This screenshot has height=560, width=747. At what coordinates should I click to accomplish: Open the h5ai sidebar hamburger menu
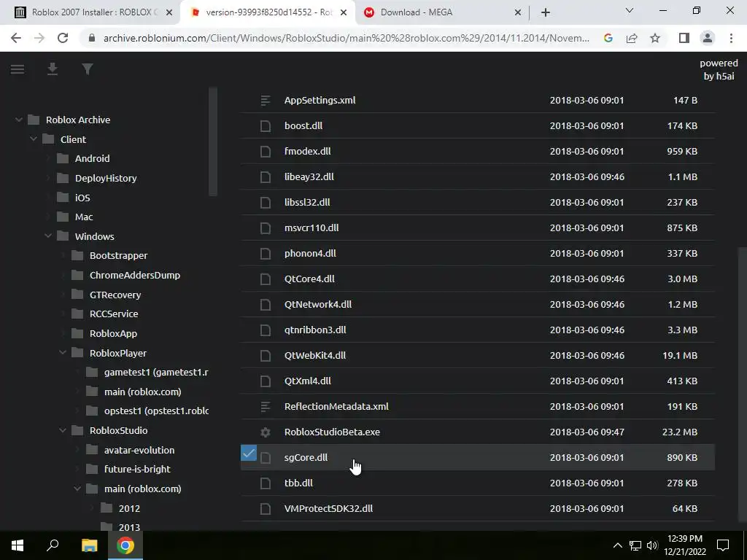[x=18, y=69]
